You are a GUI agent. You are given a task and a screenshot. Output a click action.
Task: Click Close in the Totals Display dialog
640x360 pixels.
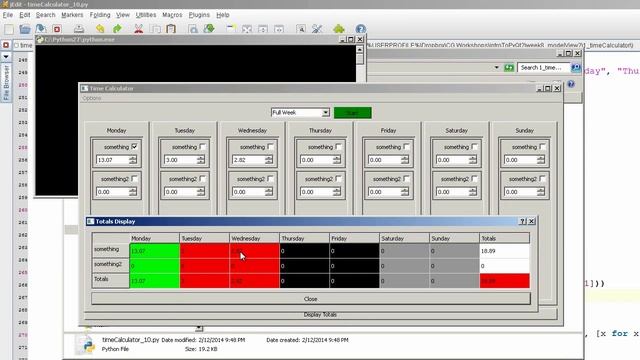pyautogui.click(x=311, y=299)
